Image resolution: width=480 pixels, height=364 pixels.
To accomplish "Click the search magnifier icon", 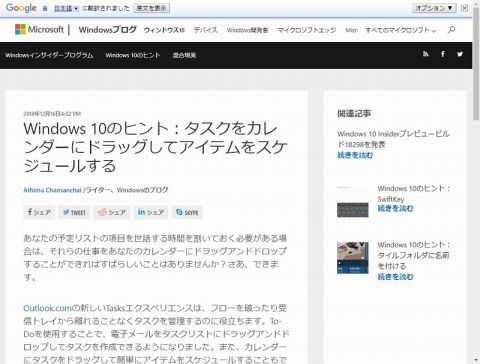I will click(x=451, y=30).
